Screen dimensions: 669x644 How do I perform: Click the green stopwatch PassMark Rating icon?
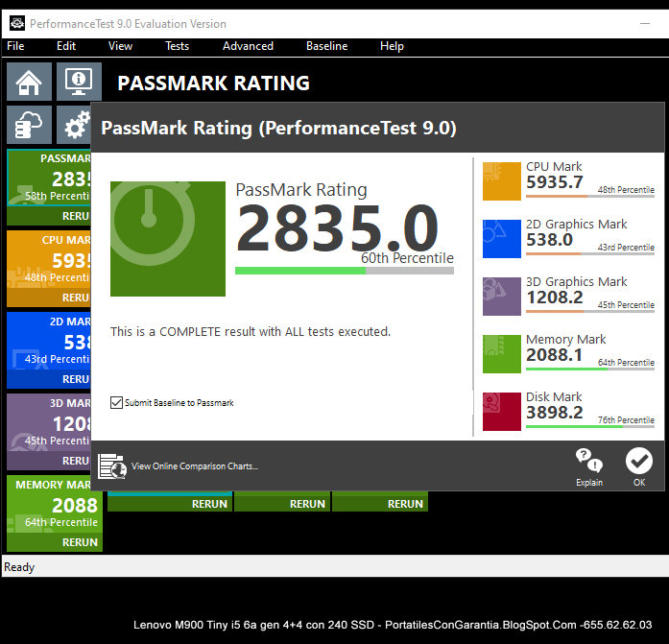coord(168,239)
